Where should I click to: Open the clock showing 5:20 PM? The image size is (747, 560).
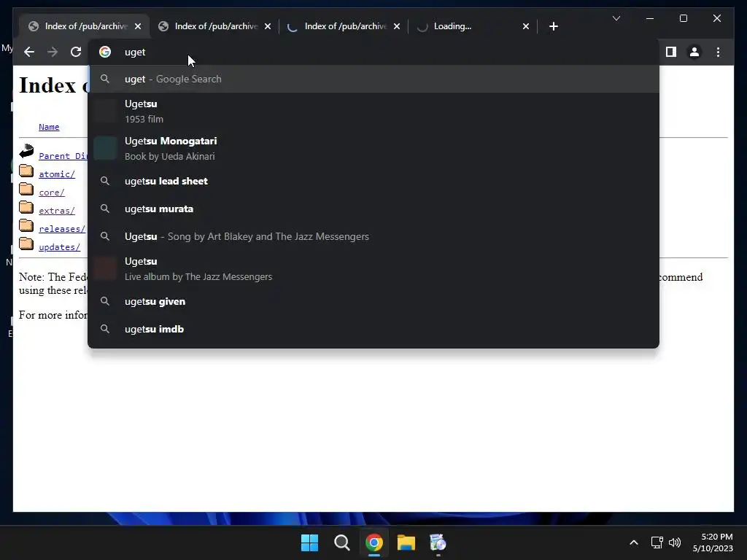[713, 542]
